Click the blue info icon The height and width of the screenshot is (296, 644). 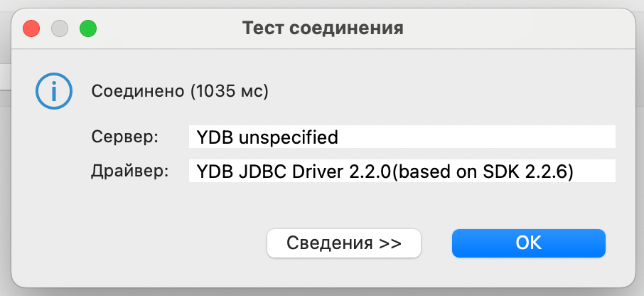click(x=53, y=92)
